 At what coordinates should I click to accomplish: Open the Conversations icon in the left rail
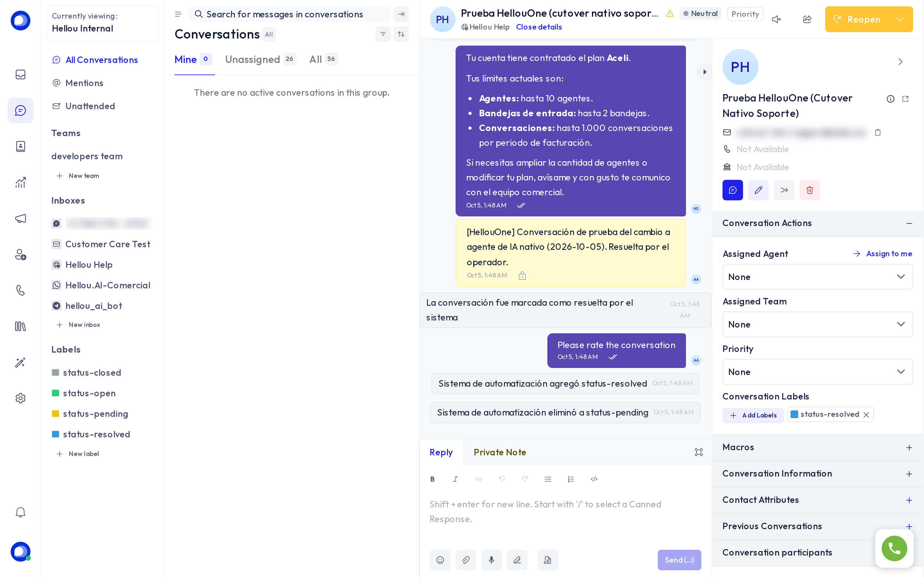20,110
